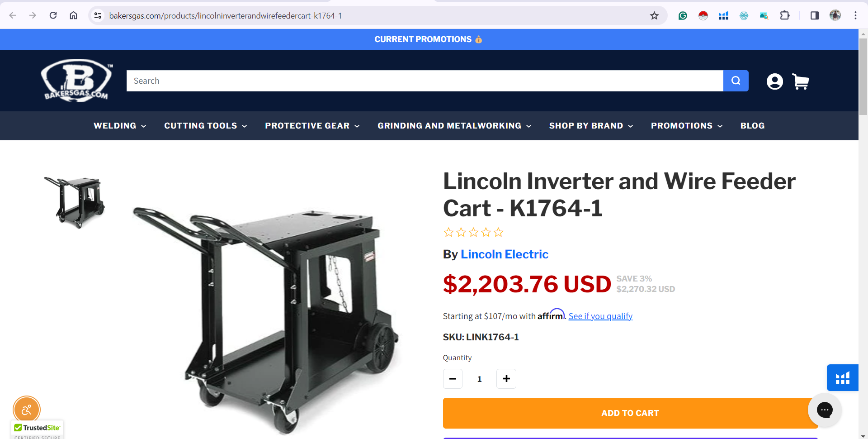The image size is (868, 439).
Task: Bookmark this page with the star icon
Action: [654, 16]
